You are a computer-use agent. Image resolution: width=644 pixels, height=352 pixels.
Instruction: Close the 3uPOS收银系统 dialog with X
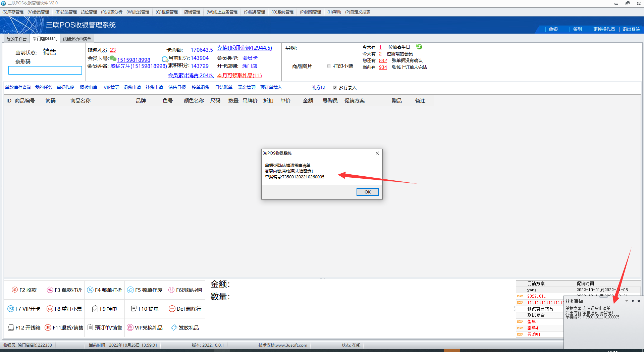click(377, 153)
